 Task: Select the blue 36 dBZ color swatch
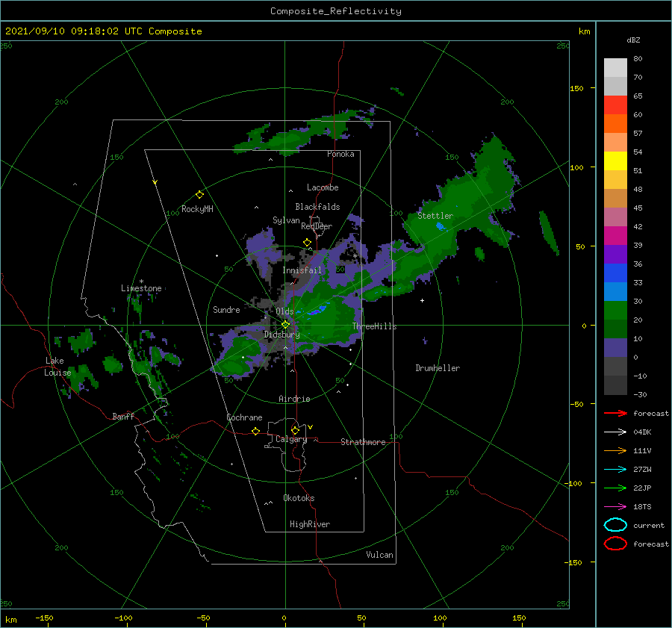coord(615,273)
